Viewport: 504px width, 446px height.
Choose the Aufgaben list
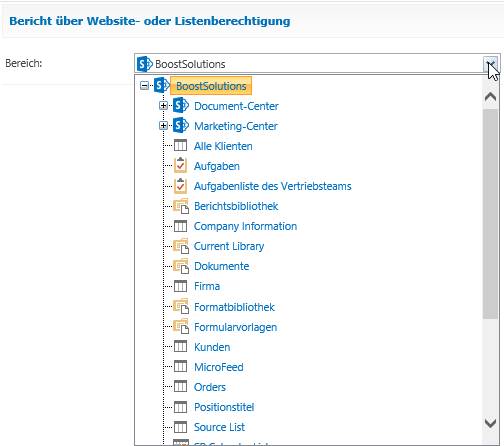(x=217, y=166)
